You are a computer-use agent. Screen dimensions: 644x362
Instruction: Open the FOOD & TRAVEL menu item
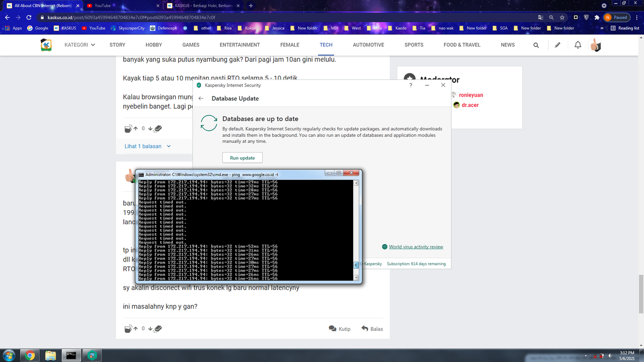tap(462, 45)
